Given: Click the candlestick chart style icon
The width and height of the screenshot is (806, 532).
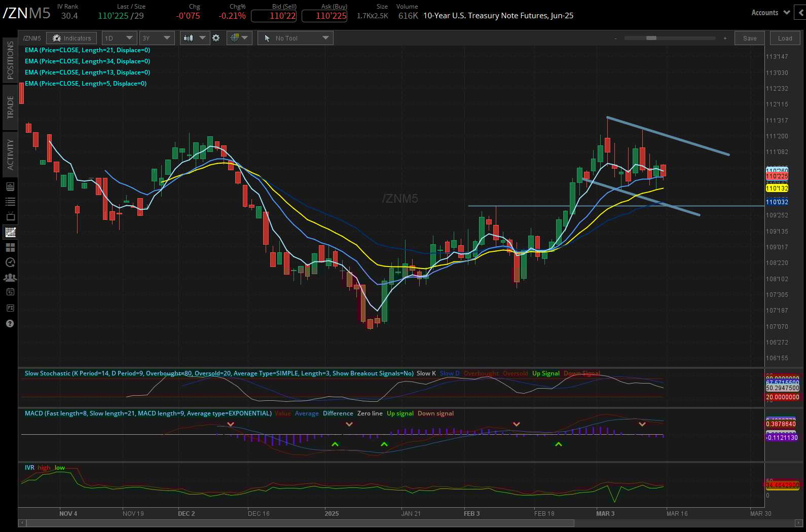Looking at the screenshot, I should (189, 38).
